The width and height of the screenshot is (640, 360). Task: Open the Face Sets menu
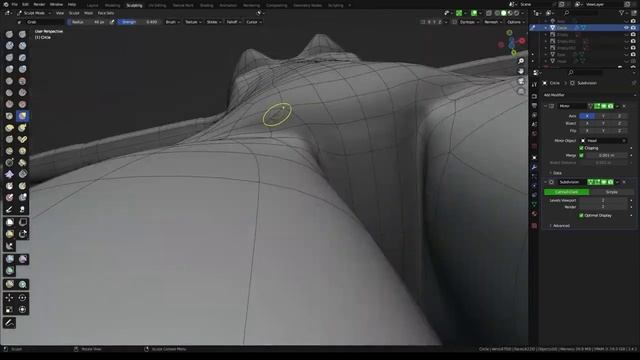coord(106,13)
